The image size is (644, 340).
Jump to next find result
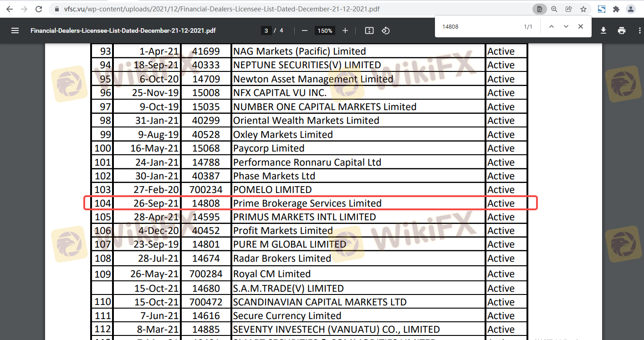pos(566,27)
